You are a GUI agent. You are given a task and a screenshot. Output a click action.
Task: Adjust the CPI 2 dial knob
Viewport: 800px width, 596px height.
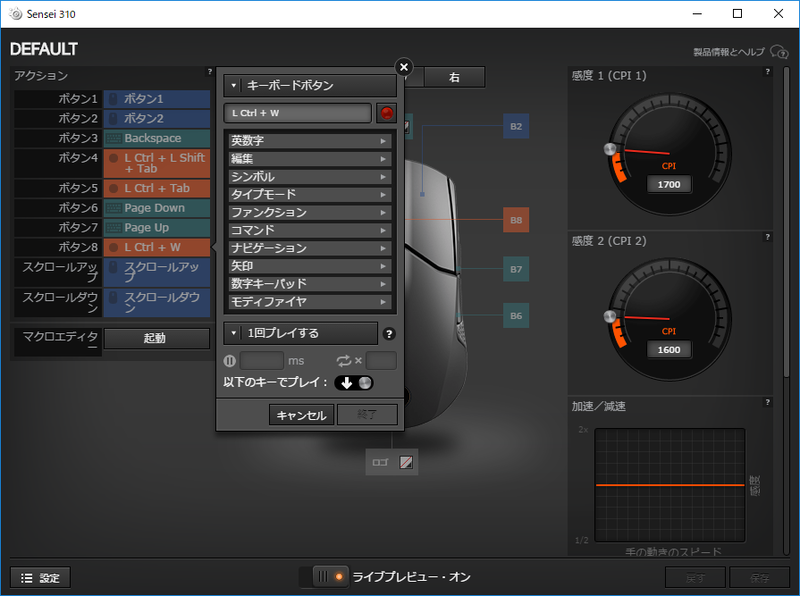(610, 316)
